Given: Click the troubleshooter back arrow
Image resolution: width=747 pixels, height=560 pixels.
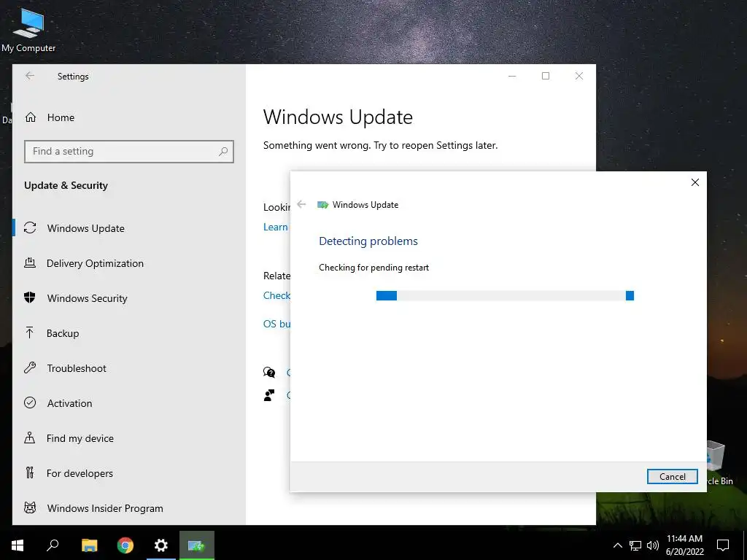Looking at the screenshot, I should point(301,204).
